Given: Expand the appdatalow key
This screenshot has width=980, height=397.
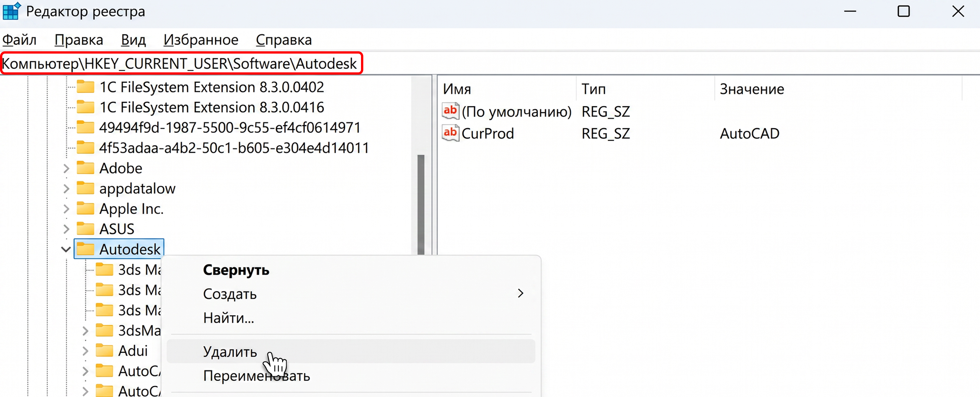Looking at the screenshot, I should pyautogui.click(x=66, y=189).
